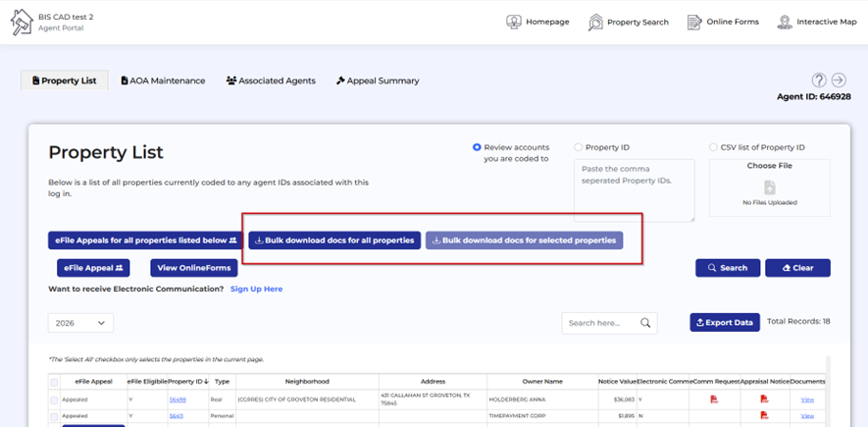Viewport: 868px width, 427px height.
Task: Open the 2026 year dropdown
Action: coord(80,323)
